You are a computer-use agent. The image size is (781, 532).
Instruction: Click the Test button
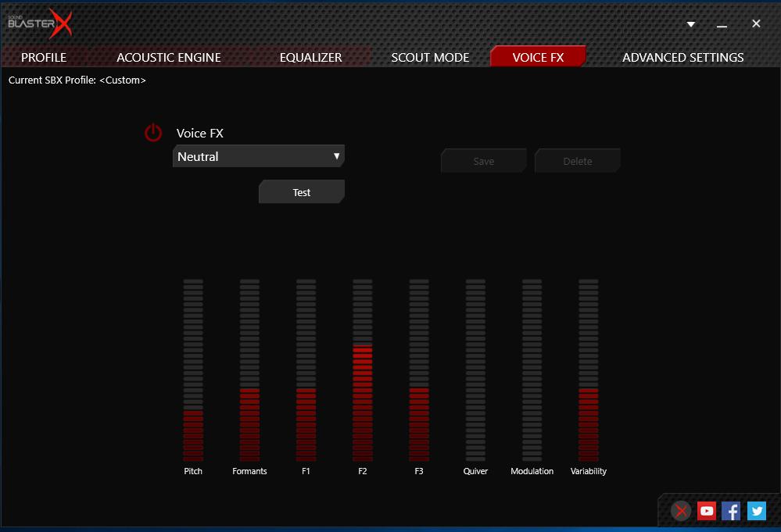tap(301, 192)
